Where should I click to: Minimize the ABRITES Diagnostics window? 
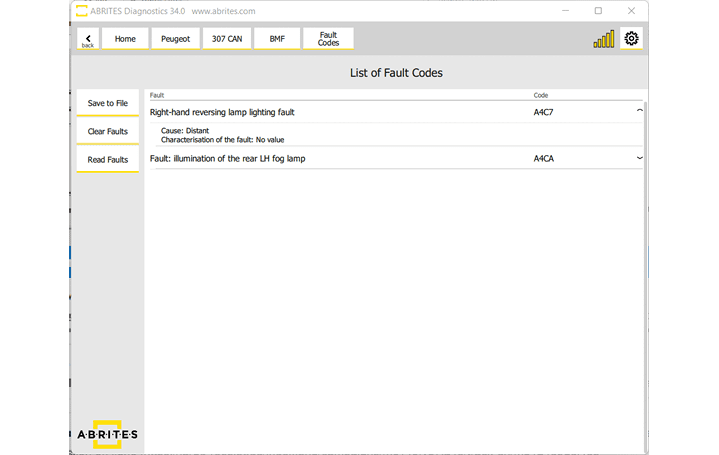(x=565, y=11)
